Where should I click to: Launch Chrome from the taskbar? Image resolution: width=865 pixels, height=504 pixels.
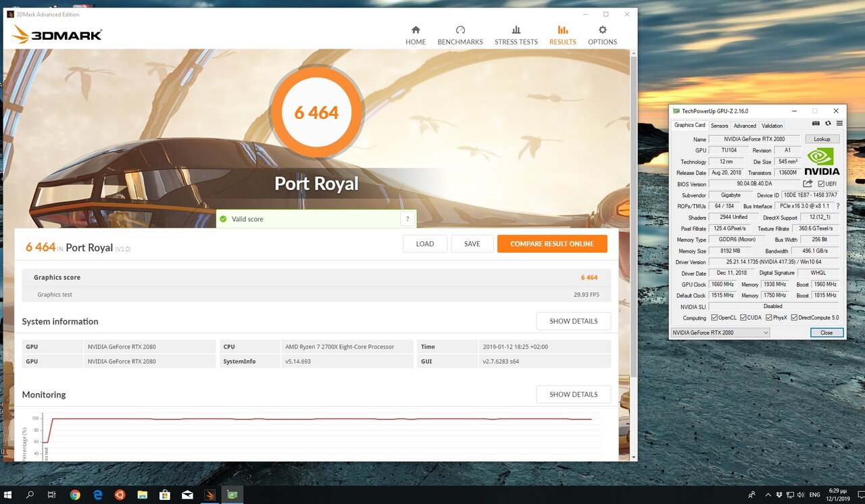pyautogui.click(x=75, y=495)
